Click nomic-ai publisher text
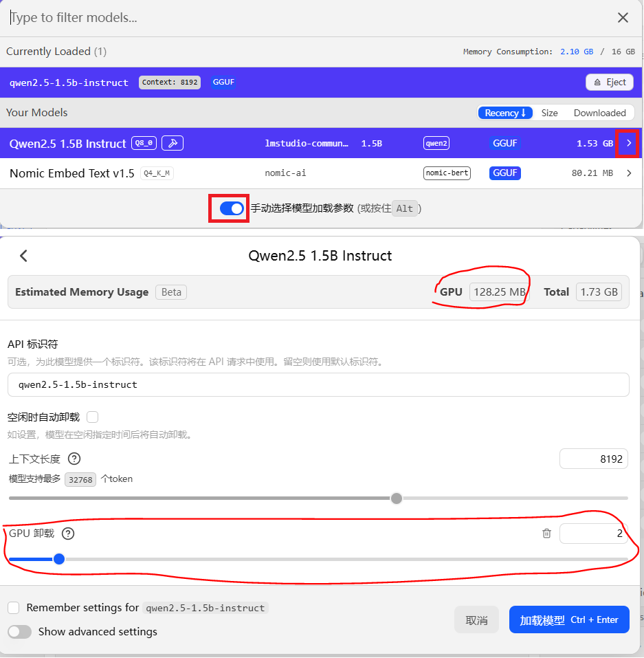644x658 pixels. tap(285, 173)
